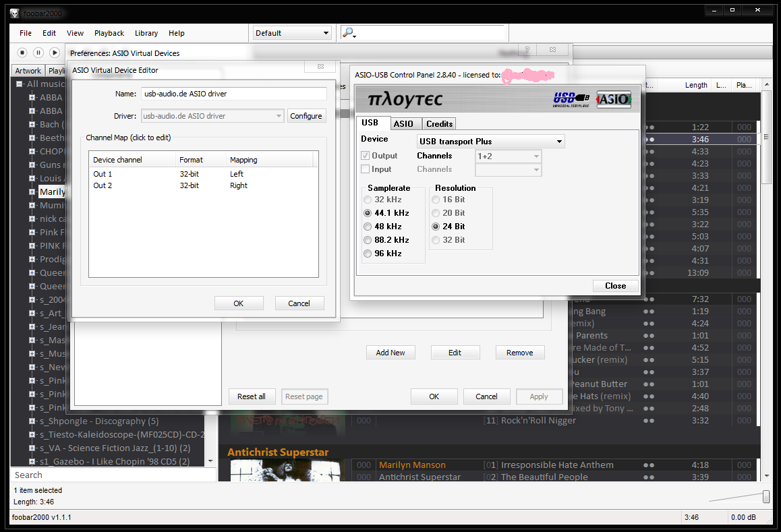Select the Irresponsible Hate Anthem track

[554, 465]
